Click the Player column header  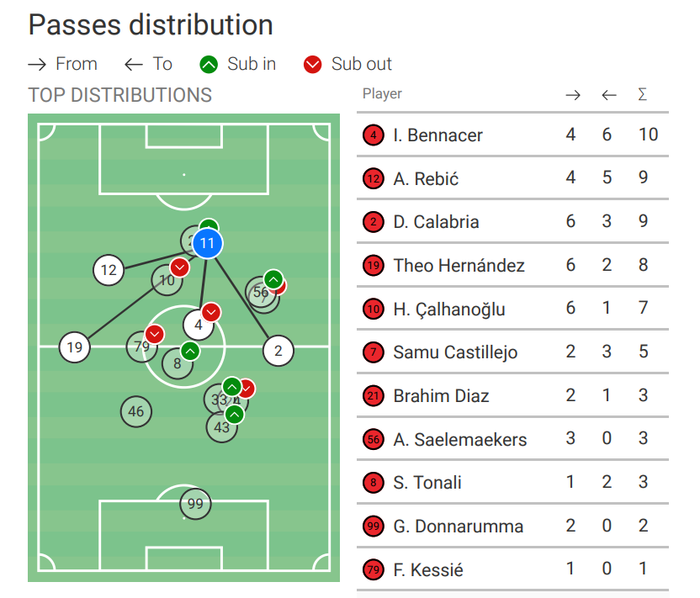382,93
